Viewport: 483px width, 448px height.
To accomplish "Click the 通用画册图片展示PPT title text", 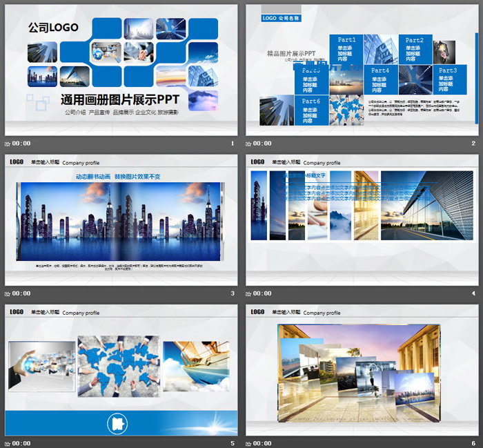I will [120, 99].
